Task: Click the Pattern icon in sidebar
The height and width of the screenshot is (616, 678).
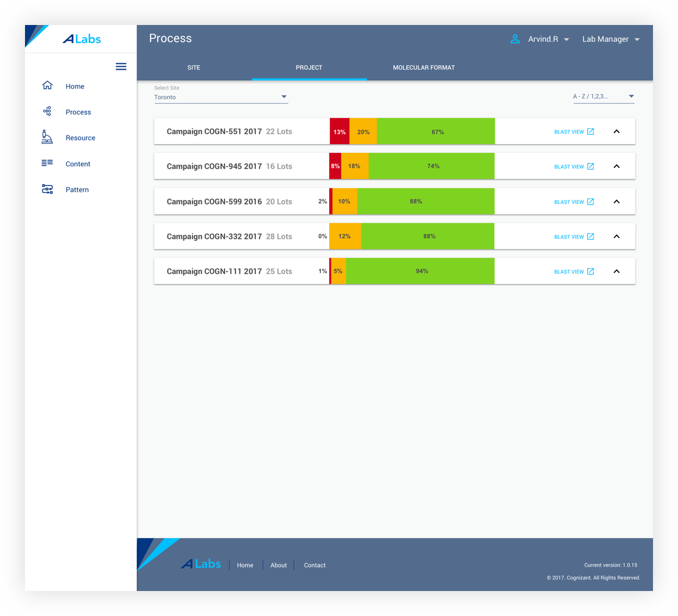Action: click(x=47, y=189)
